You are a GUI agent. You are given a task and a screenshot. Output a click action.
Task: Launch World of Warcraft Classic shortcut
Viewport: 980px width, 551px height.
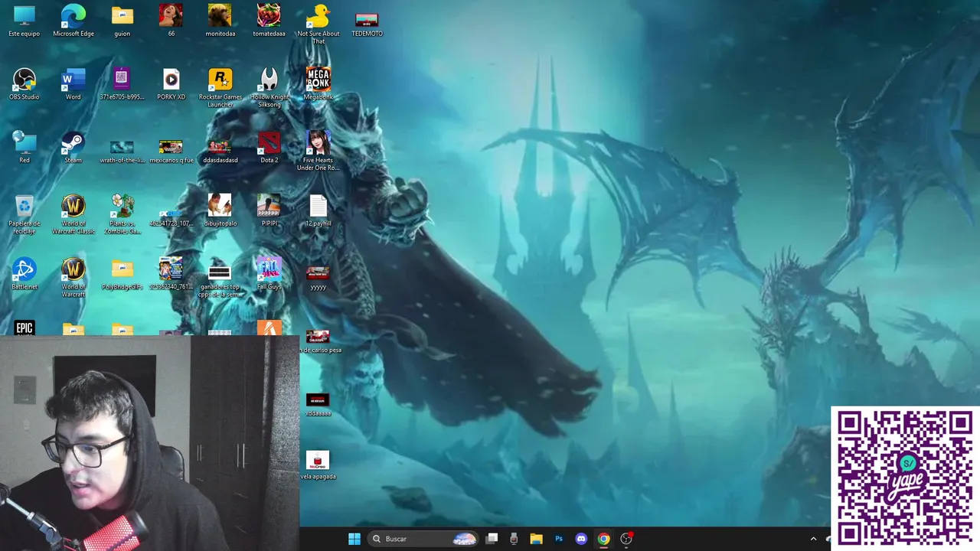73,214
